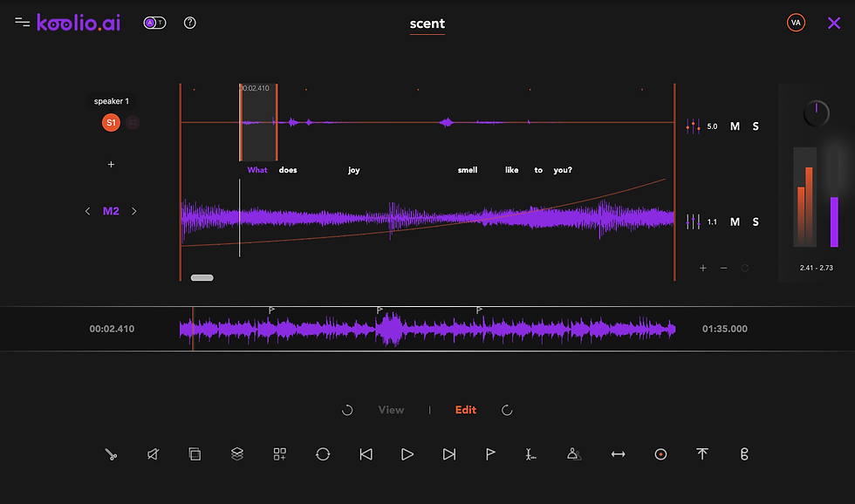
Task: Click the export upload arrow icon
Action: 702,453
